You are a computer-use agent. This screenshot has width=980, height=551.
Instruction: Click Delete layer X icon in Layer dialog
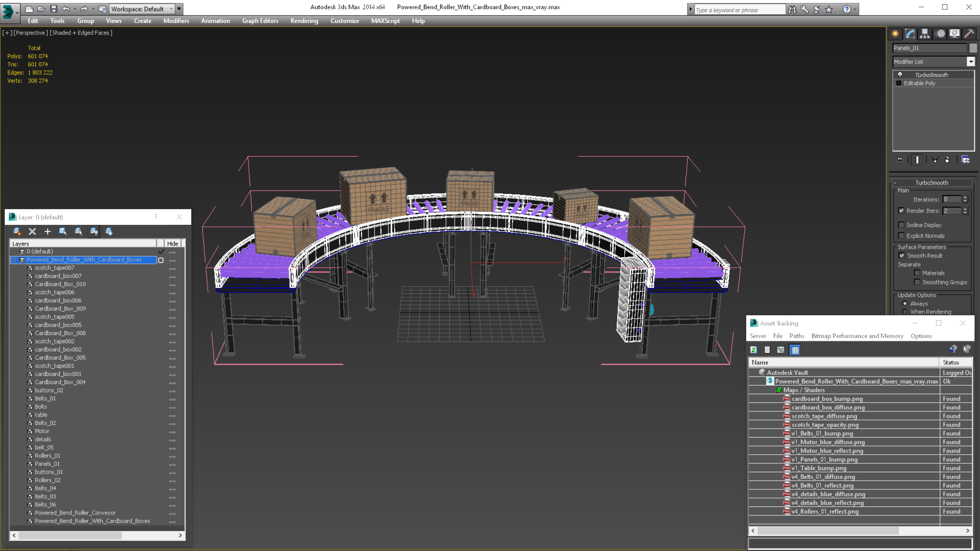point(32,231)
